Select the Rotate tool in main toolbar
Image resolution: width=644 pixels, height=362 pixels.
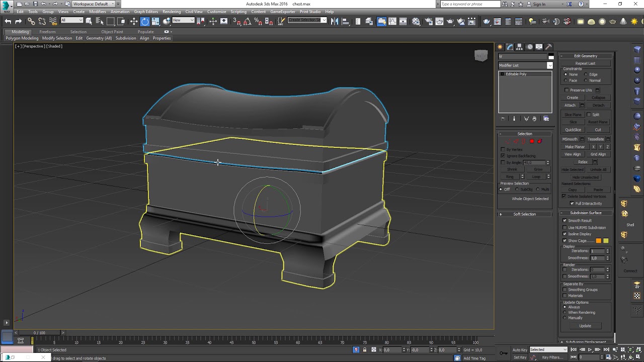point(145,21)
